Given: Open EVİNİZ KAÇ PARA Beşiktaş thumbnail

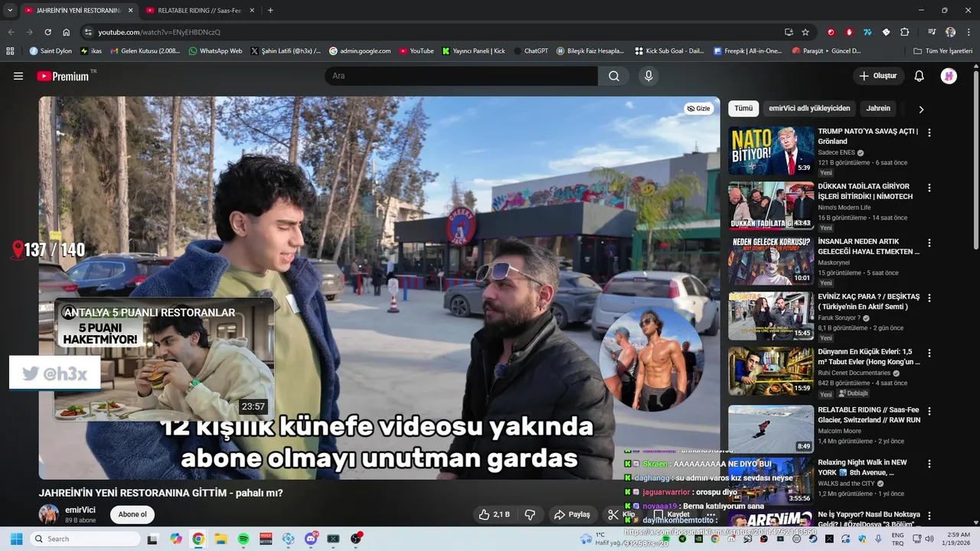Looking at the screenshot, I should (x=771, y=316).
